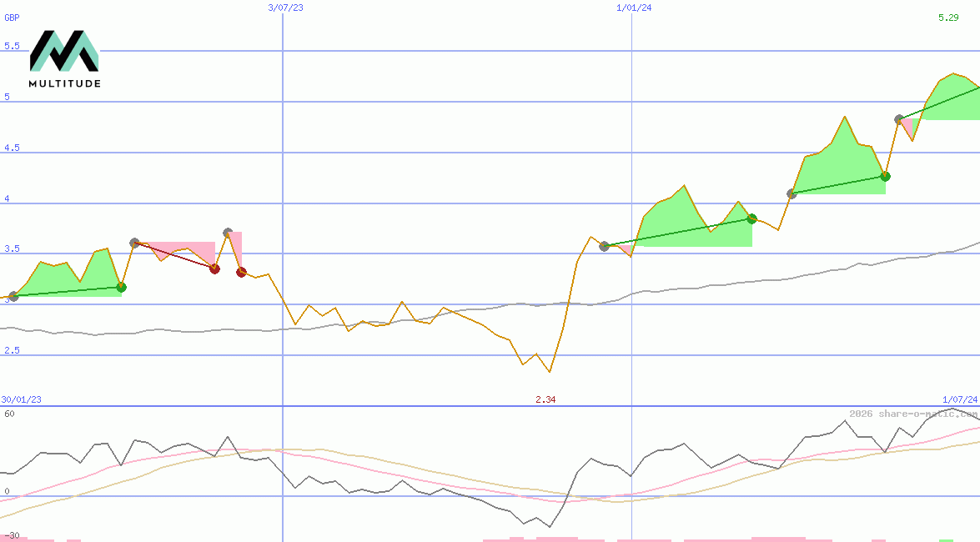Click the 5.5 price axis label

pos(12,46)
